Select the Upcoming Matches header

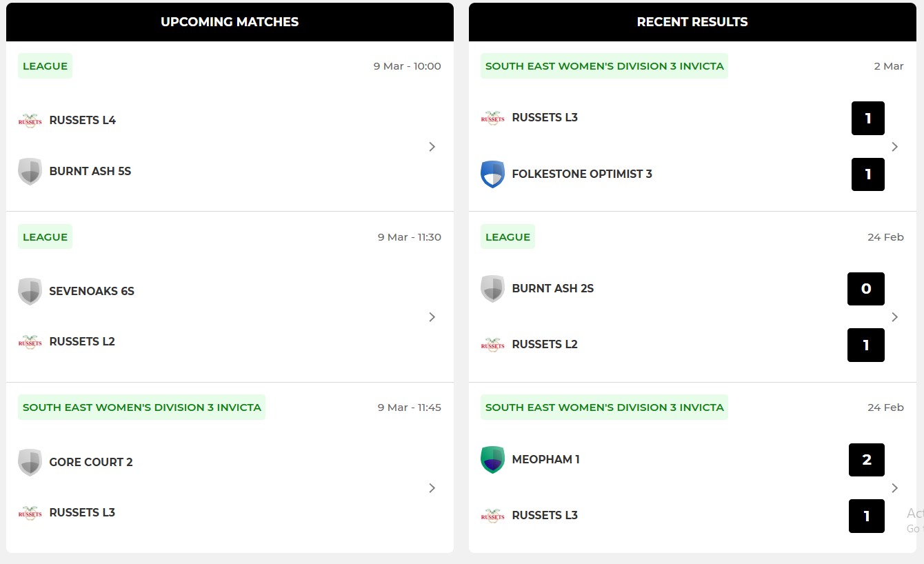tap(230, 22)
